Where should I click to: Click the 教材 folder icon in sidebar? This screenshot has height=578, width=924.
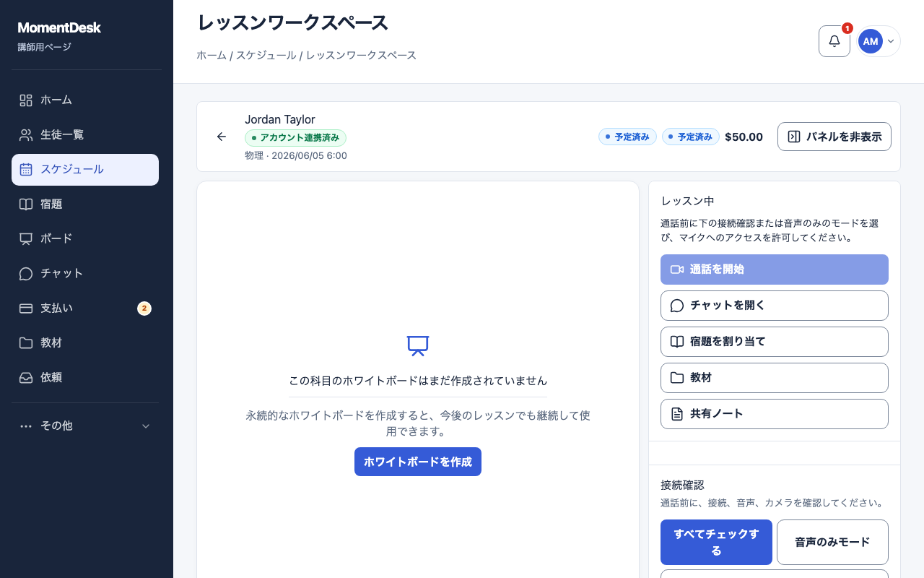coord(26,343)
